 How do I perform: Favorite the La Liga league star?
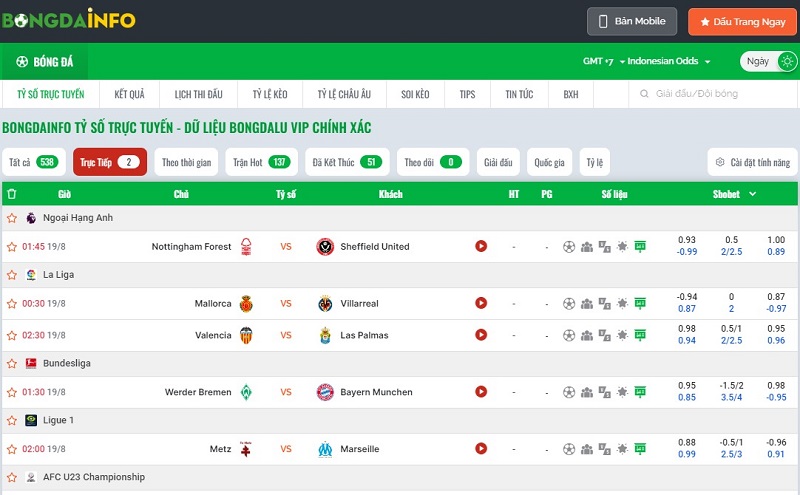pyautogui.click(x=12, y=275)
